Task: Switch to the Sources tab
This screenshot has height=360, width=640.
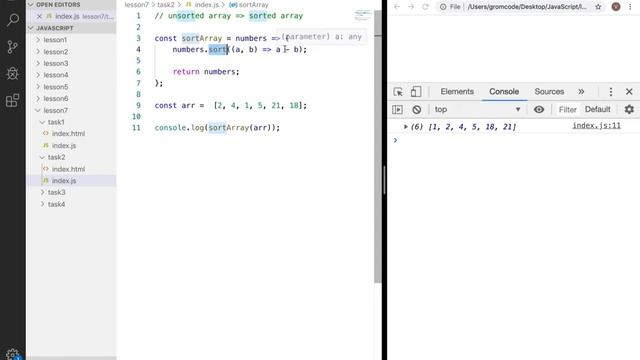Action: click(x=549, y=91)
